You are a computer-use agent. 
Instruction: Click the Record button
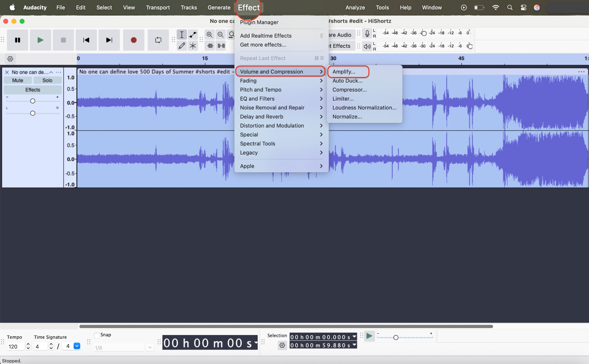(x=133, y=40)
